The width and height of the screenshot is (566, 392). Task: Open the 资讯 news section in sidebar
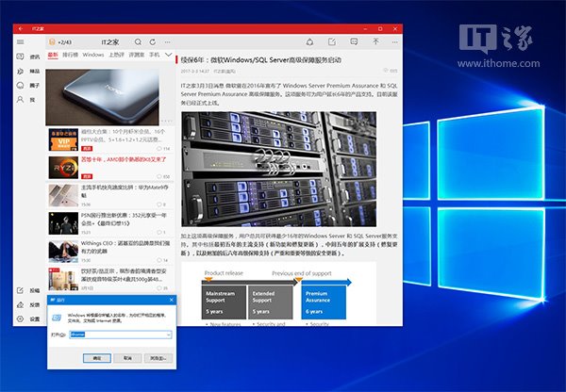[x=28, y=57]
